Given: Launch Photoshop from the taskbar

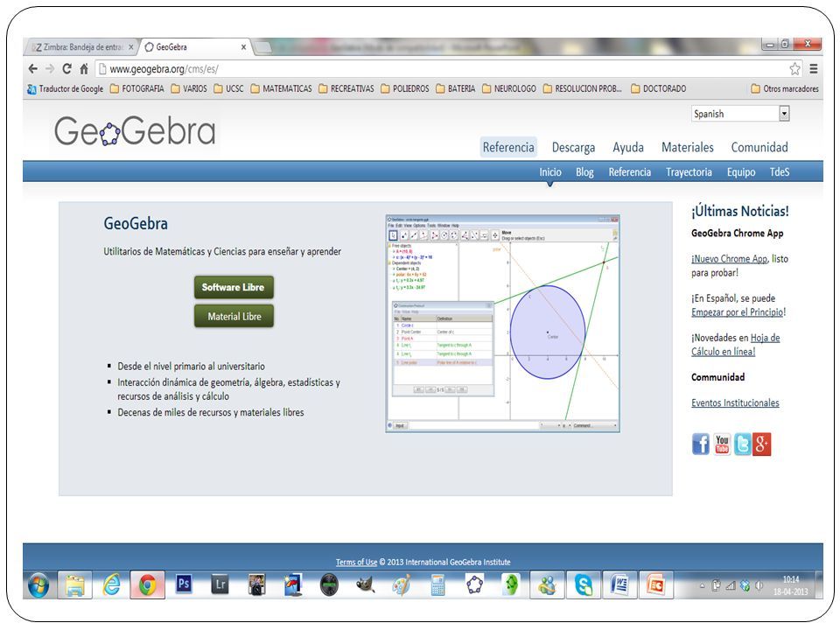Looking at the screenshot, I should 184,584.
